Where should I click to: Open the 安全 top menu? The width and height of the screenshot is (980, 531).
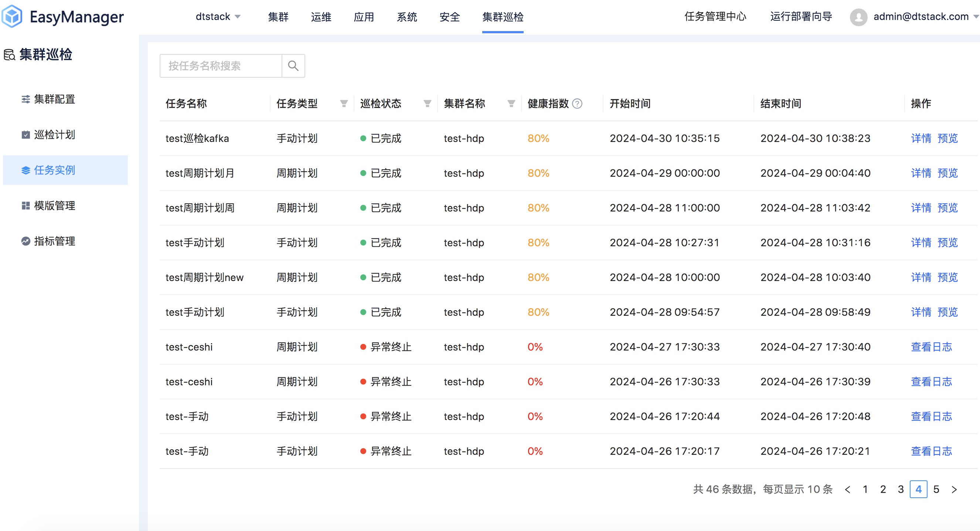tap(450, 17)
